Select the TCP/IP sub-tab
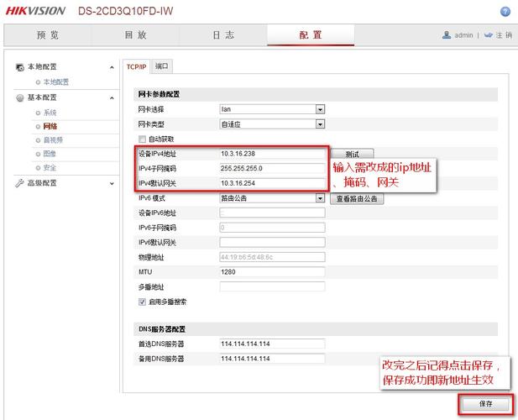Image resolution: width=518 pixels, height=420 pixels. click(x=136, y=66)
